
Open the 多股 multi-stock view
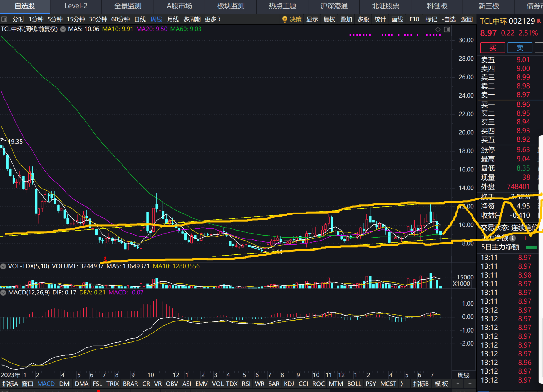[x=363, y=19]
